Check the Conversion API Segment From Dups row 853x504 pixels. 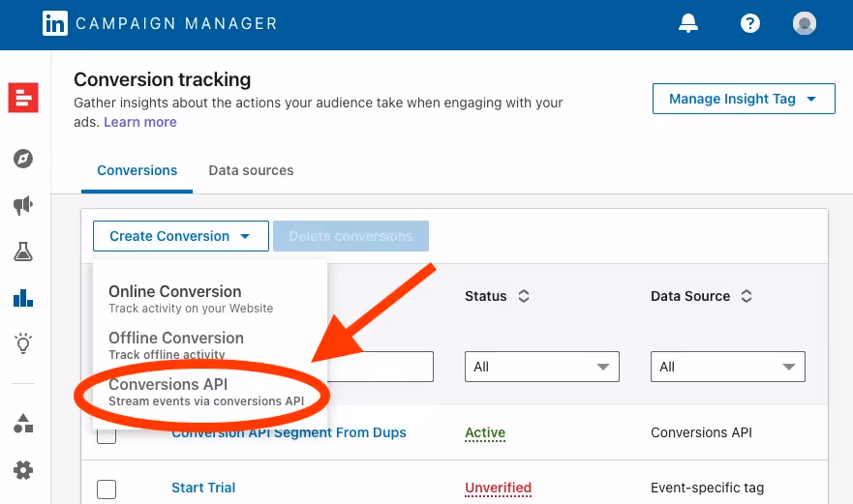[107, 435]
